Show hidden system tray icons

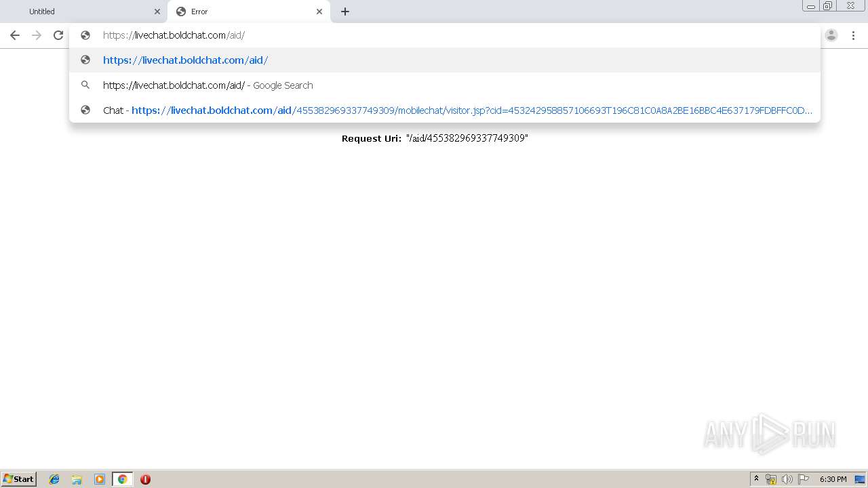point(756,479)
